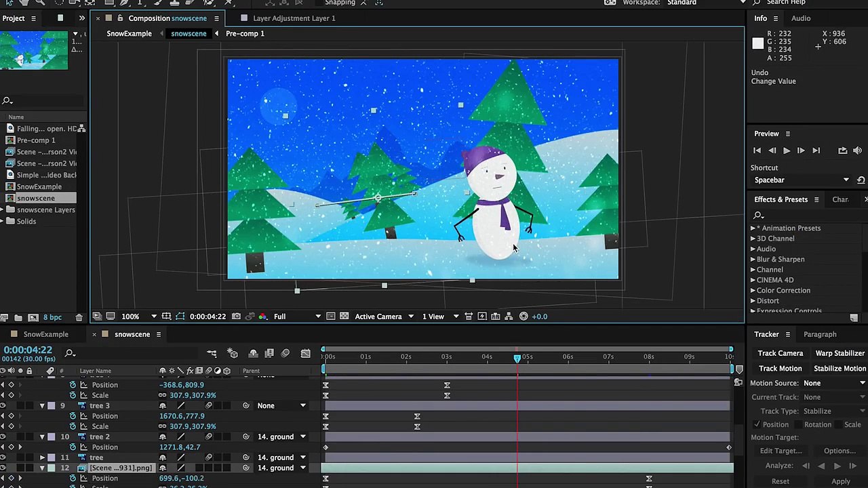Viewport: 868px width, 488px height.
Task: Switch to the Audio panel tab
Action: coord(801,18)
